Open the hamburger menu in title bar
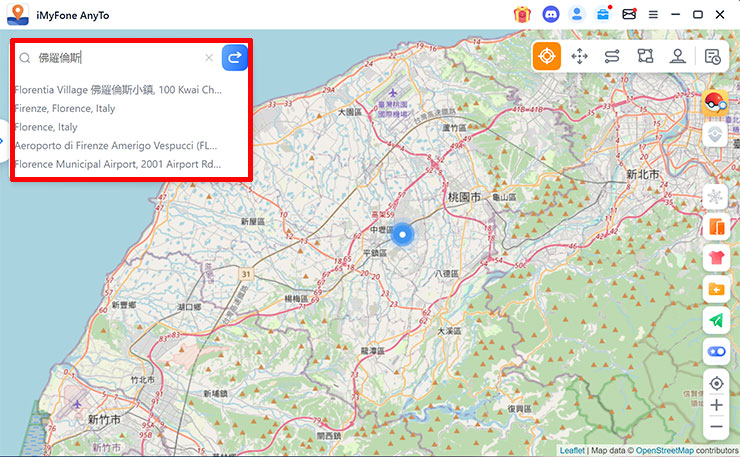The height and width of the screenshot is (457, 740). (x=653, y=14)
